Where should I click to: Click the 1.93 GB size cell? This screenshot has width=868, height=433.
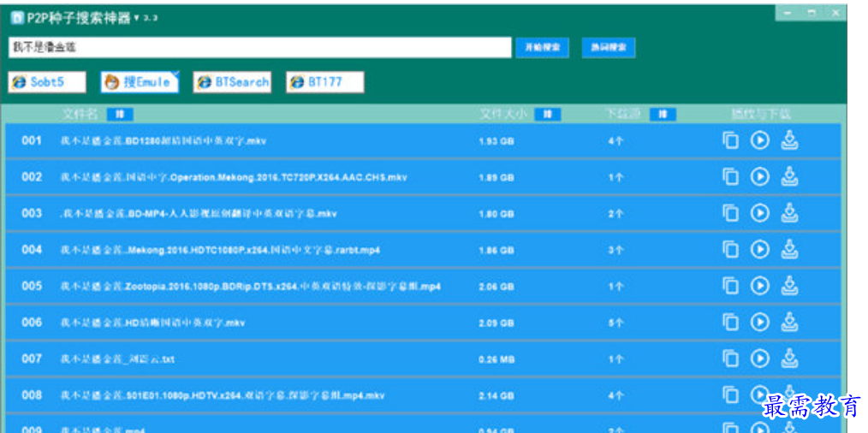click(496, 141)
